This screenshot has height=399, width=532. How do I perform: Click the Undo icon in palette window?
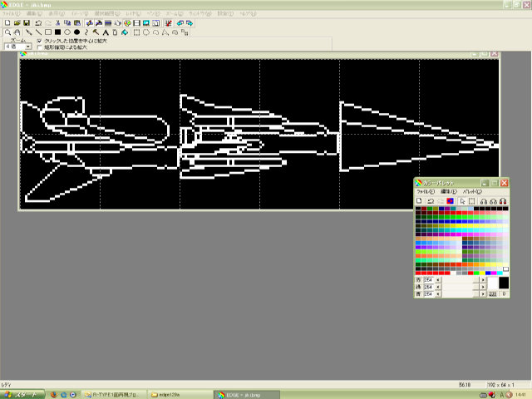click(431, 201)
